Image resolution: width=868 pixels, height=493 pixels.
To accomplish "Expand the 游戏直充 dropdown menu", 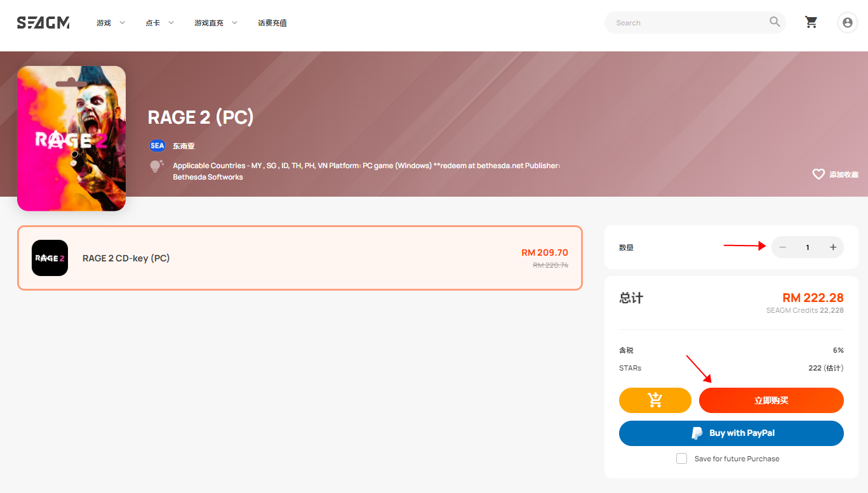I will click(x=216, y=23).
